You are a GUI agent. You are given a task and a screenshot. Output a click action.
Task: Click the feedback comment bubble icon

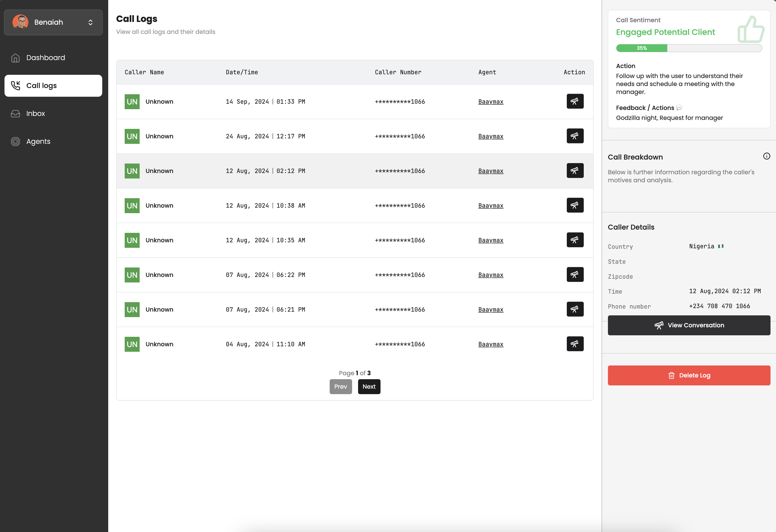[679, 108]
